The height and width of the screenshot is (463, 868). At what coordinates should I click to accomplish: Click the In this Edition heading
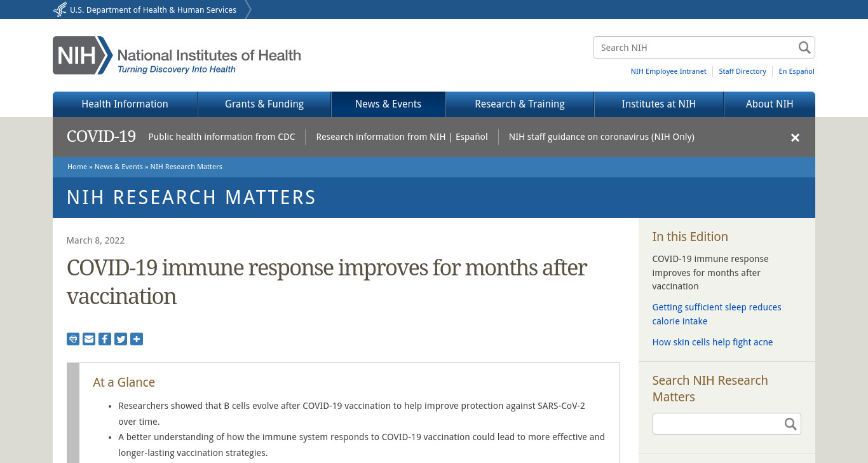pos(690,237)
